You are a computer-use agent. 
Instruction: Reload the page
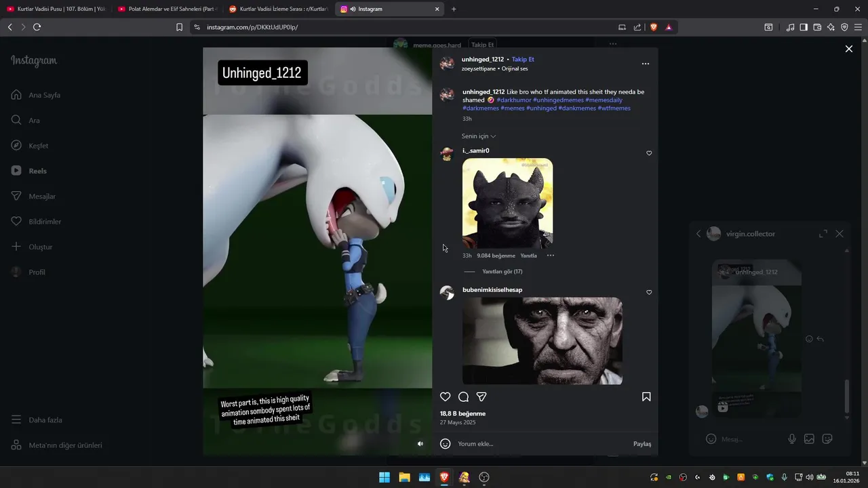(37, 27)
